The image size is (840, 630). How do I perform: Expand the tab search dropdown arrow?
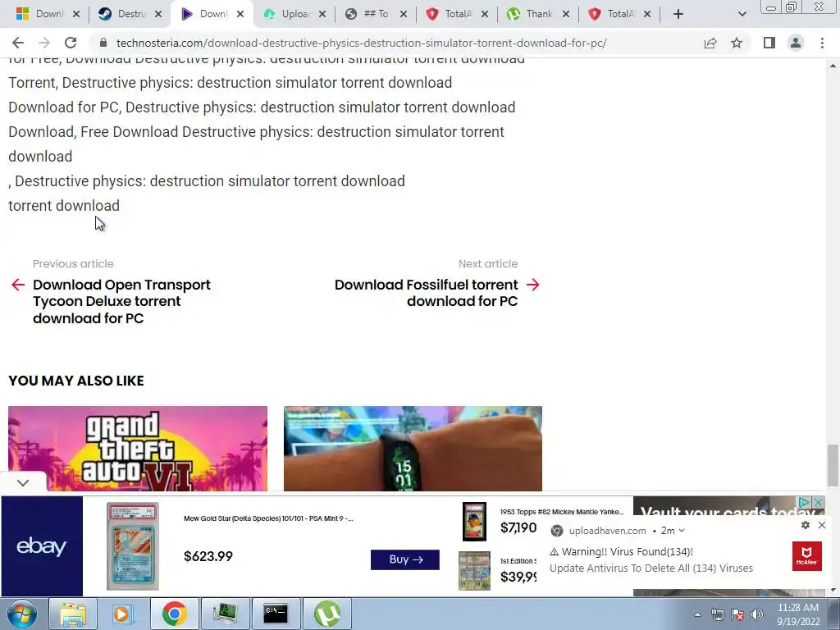(x=742, y=14)
